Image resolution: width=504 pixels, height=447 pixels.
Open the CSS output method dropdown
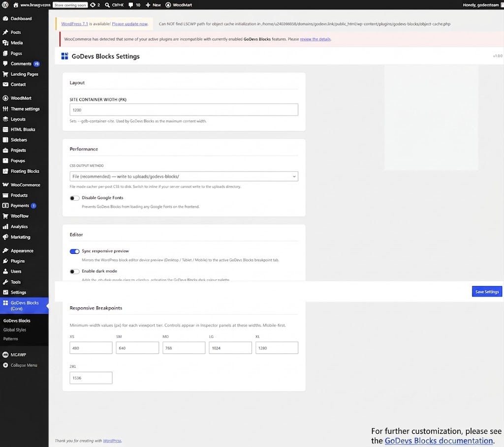[x=184, y=177]
